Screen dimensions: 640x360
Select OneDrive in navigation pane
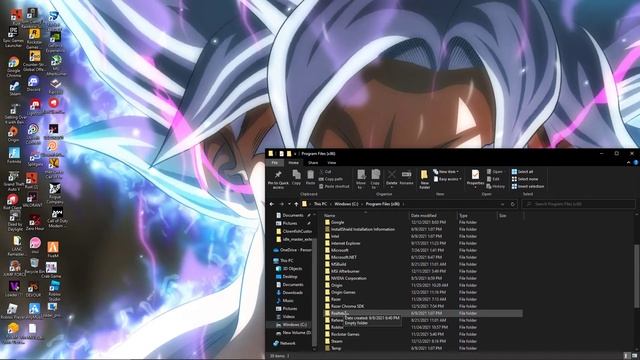pos(293,250)
